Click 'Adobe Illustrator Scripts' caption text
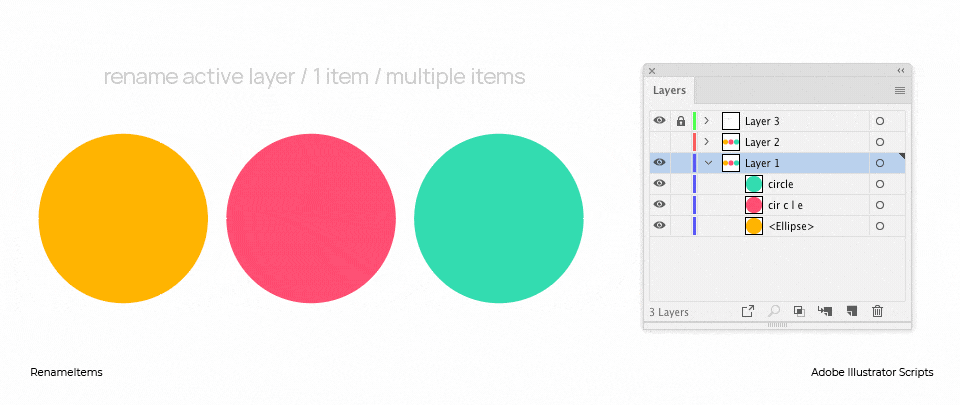 (872, 372)
